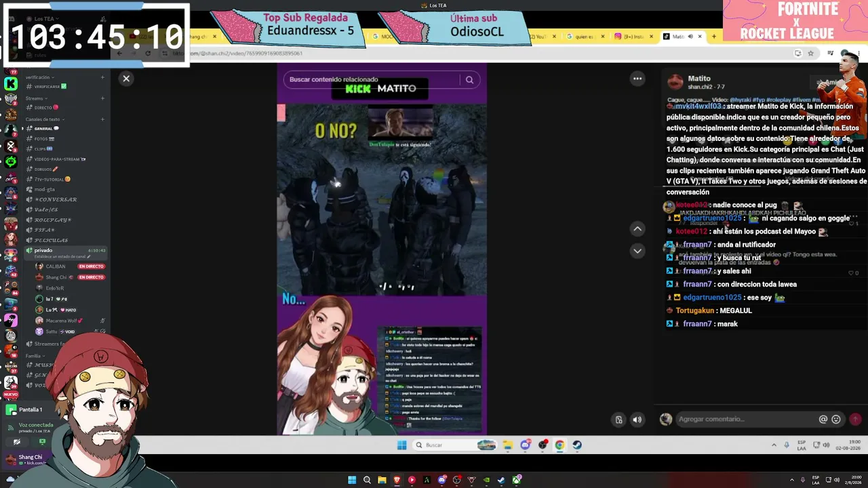Open a new browser tab with plus
The image size is (868, 488).
tap(713, 37)
